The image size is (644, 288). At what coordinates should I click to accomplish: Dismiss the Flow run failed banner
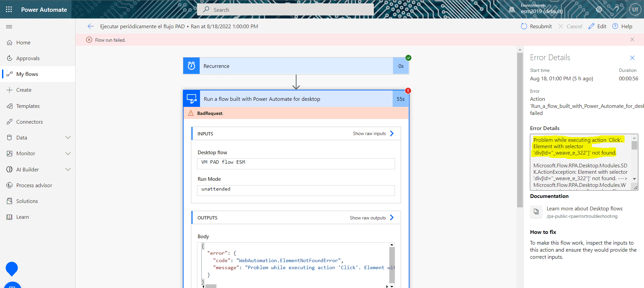click(x=632, y=40)
